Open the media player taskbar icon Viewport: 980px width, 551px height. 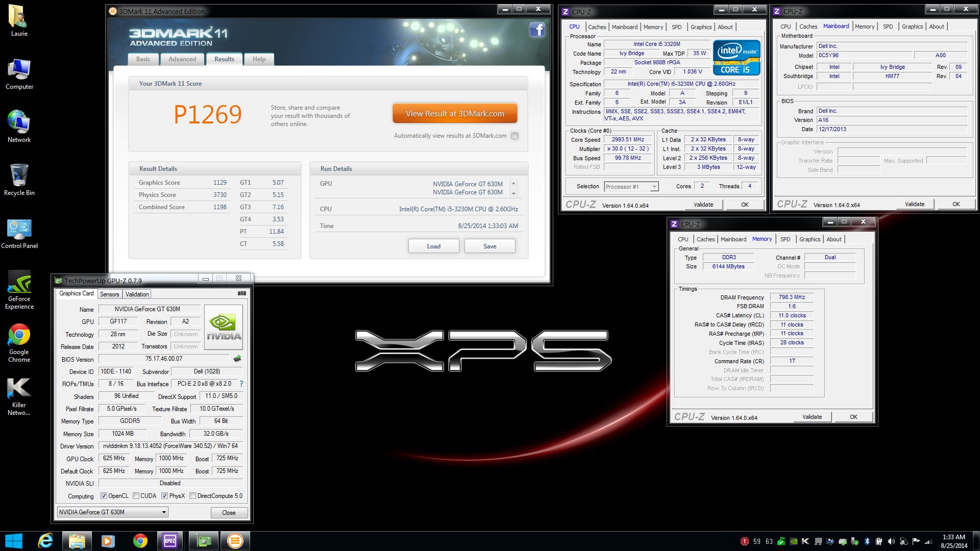click(108, 541)
